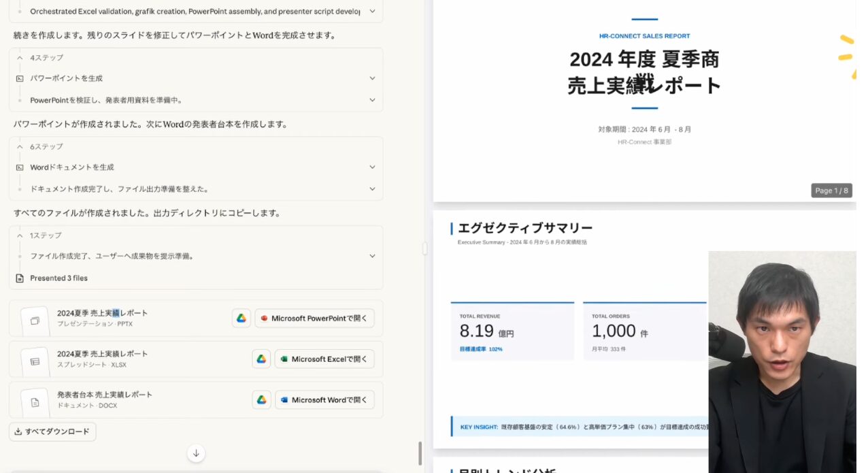
Task: Collapse the 4ステップ section
Action: click(20, 58)
